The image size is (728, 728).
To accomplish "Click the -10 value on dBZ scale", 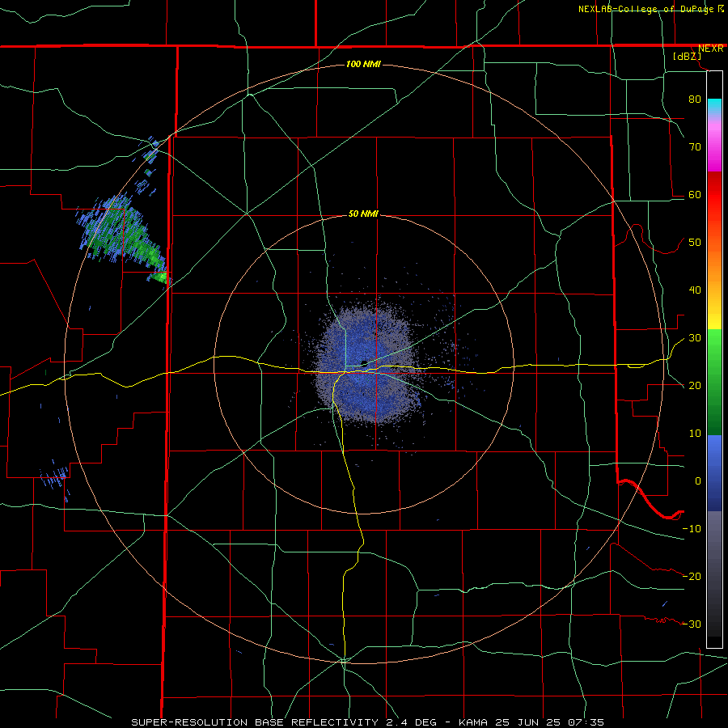I will 692,528.
